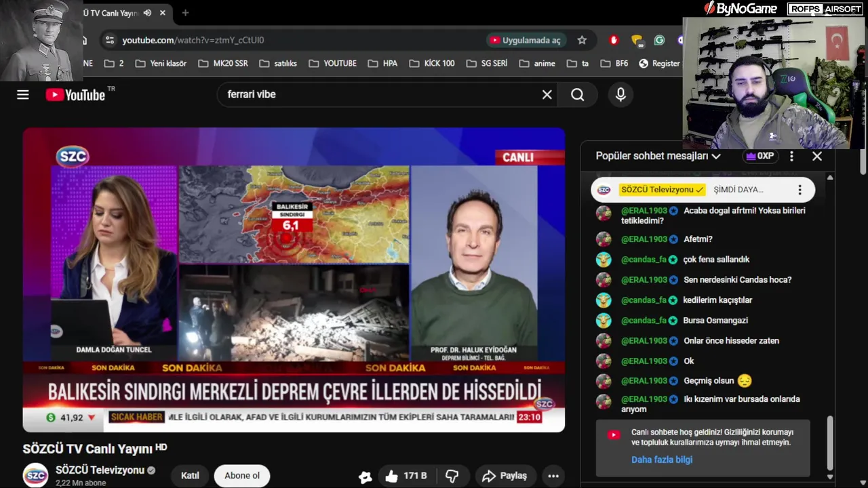The width and height of the screenshot is (868, 488).
Task: Click the SÖZCÜ avatar in pinned message
Action: click(x=604, y=190)
